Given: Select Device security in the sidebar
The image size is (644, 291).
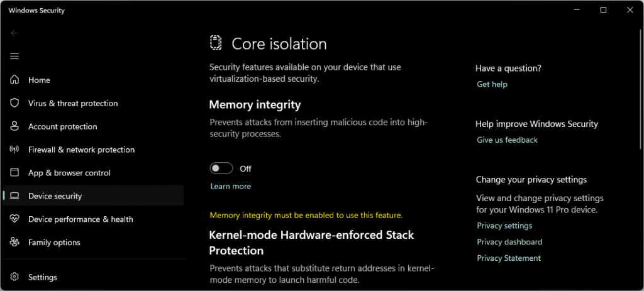Looking at the screenshot, I should point(93,195).
